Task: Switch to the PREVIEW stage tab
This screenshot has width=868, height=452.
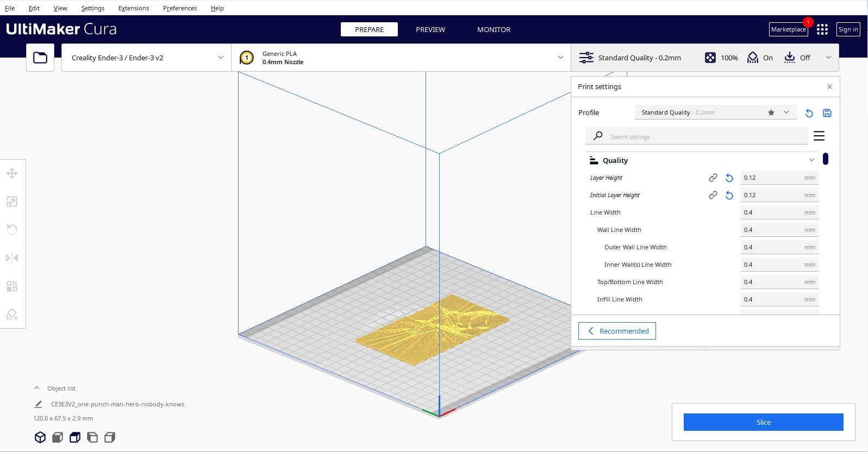Action: pos(430,29)
